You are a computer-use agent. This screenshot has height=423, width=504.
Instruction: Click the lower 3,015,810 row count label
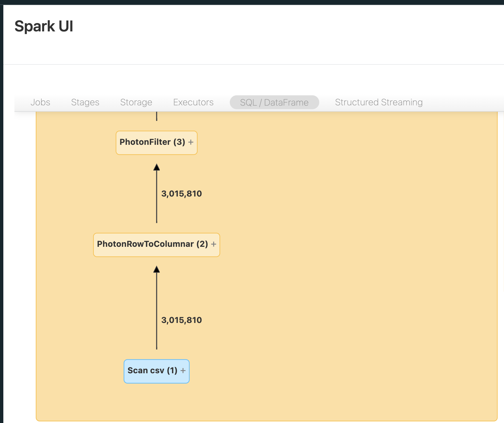click(x=182, y=320)
